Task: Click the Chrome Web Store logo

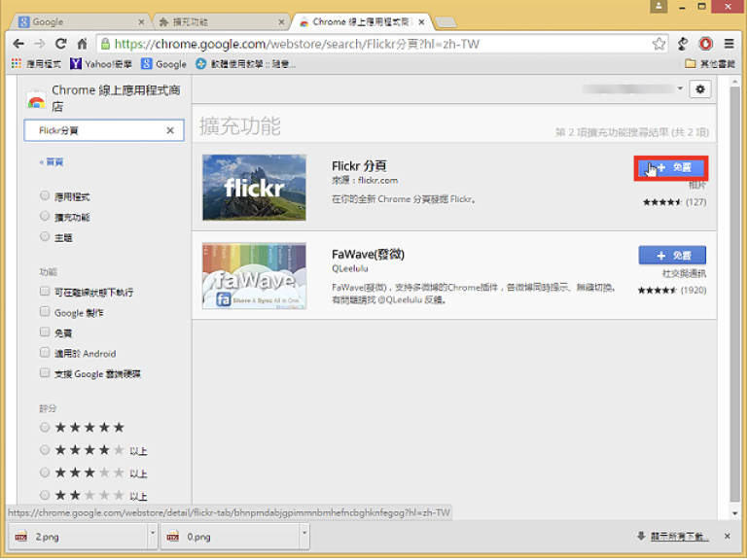Action: pos(36,100)
